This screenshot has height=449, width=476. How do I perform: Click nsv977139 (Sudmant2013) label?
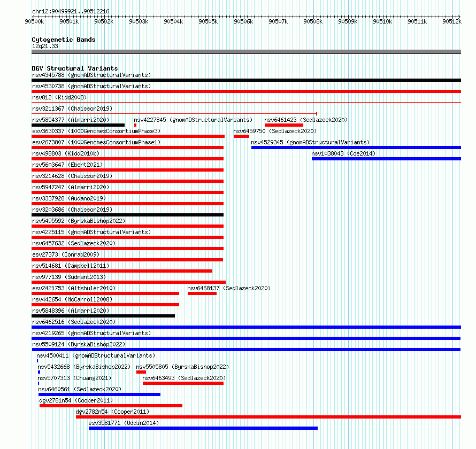pos(69,277)
